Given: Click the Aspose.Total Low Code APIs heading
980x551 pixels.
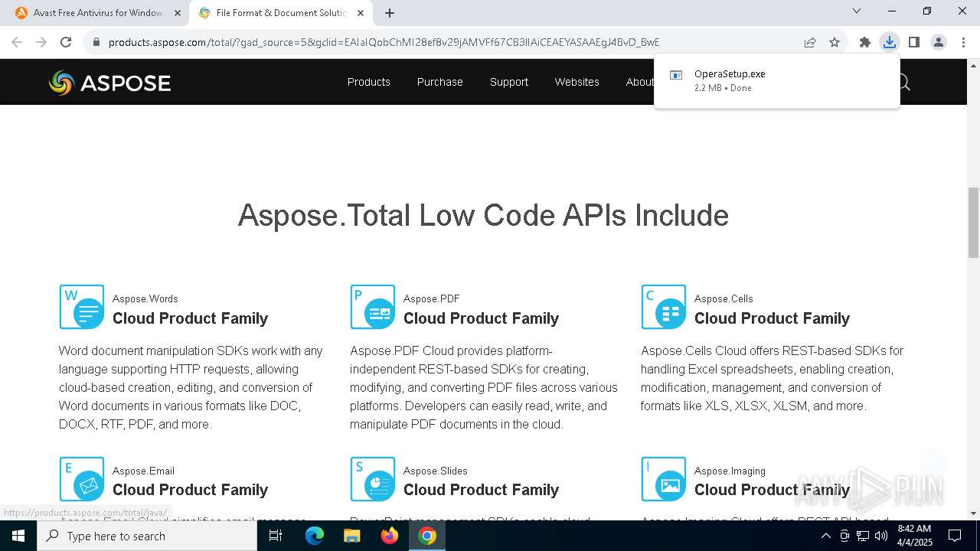Looking at the screenshot, I should tap(483, 215).
